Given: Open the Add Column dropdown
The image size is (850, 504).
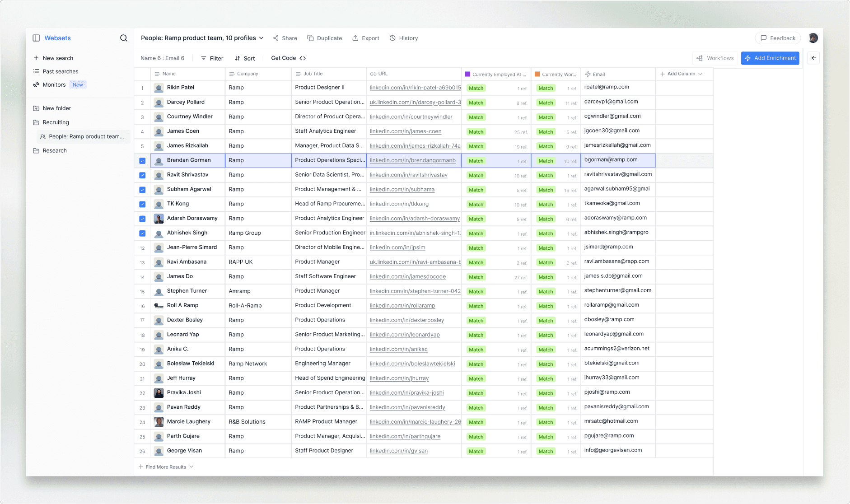Looking at the screenshot, I should (681, 74).
